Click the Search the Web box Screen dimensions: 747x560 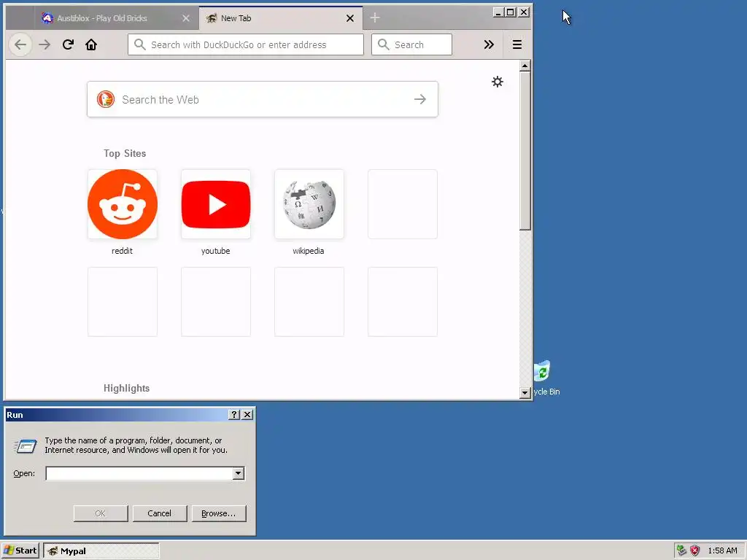click(x=263, y=99)
